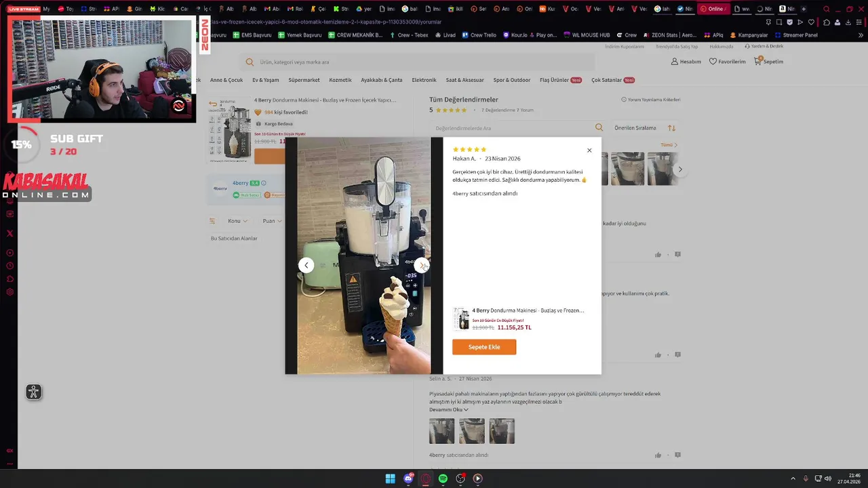This screenshot has height=488, width=868.
Task: Open Opera GX from the taskbar
Action: [x=426, y=479]
